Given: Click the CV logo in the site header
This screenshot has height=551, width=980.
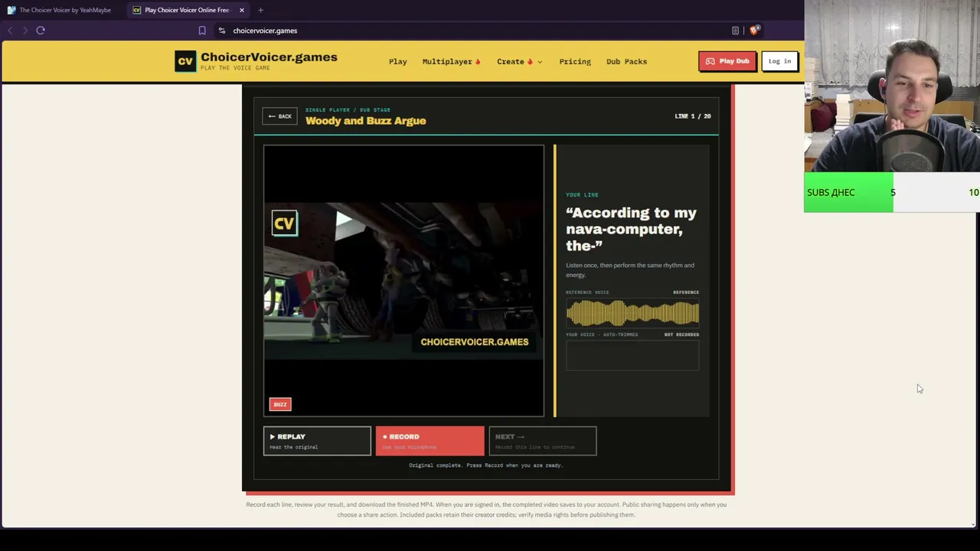Looking at the screenshot, I should pos(185,61).
